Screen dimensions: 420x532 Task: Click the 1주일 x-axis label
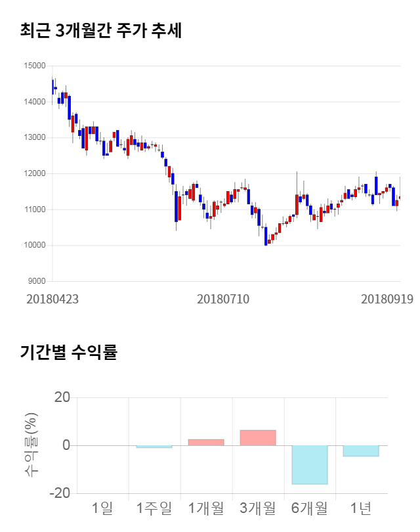[154, 508]
